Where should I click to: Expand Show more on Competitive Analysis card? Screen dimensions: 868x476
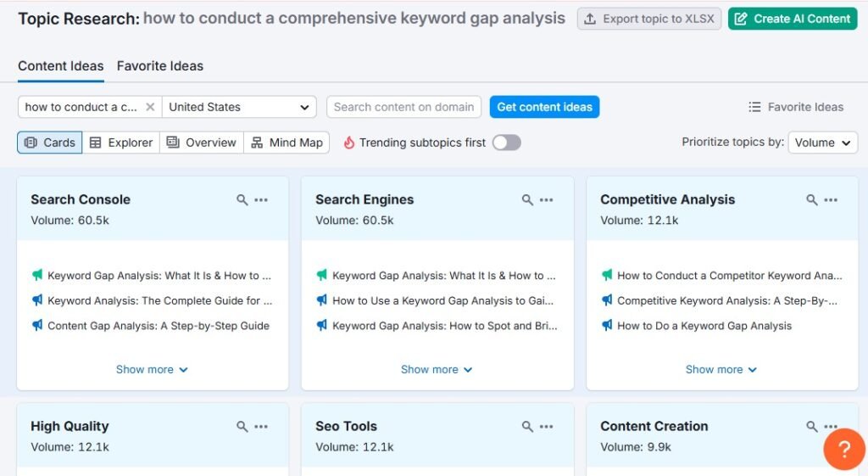click(x=721, y=370)
